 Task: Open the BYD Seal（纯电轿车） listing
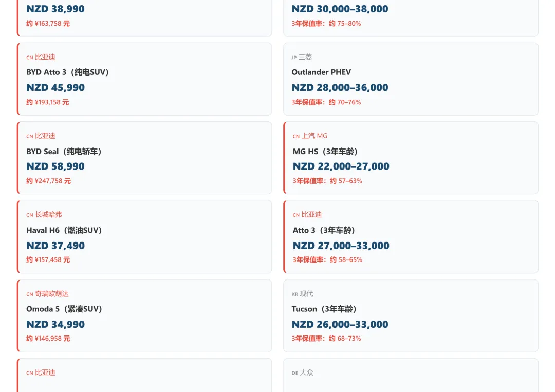(x=64, y=152)
